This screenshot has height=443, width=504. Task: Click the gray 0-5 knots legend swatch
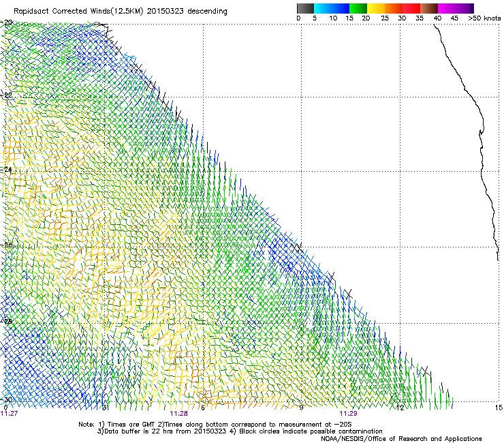(x=305, y=8)
